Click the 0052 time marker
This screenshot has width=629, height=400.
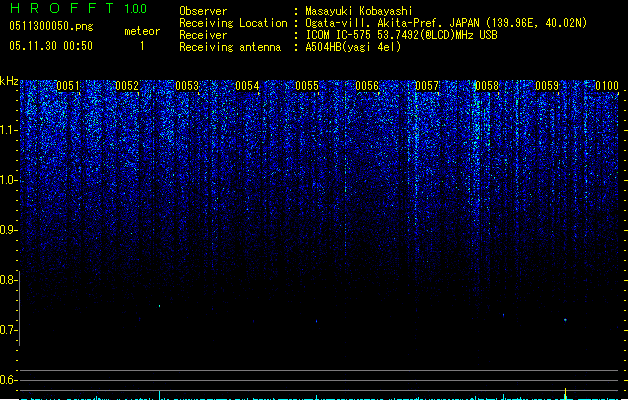point(127,86)
